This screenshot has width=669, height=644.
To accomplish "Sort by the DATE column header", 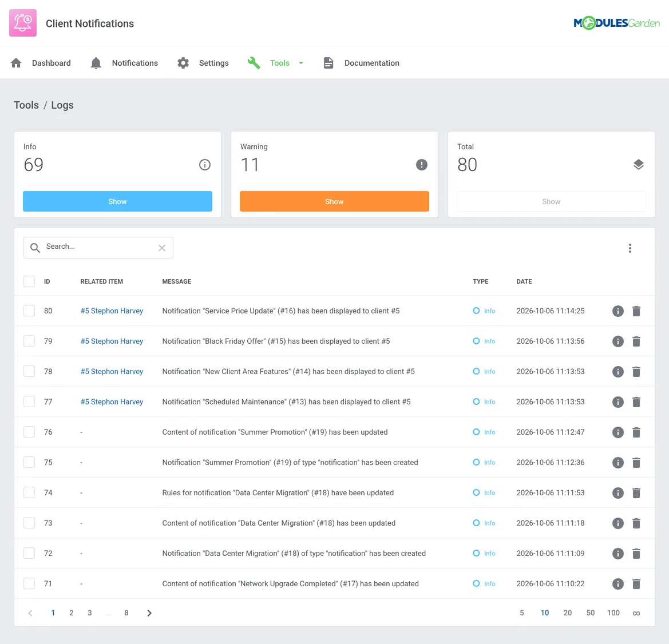I will [x=524, y=281].
